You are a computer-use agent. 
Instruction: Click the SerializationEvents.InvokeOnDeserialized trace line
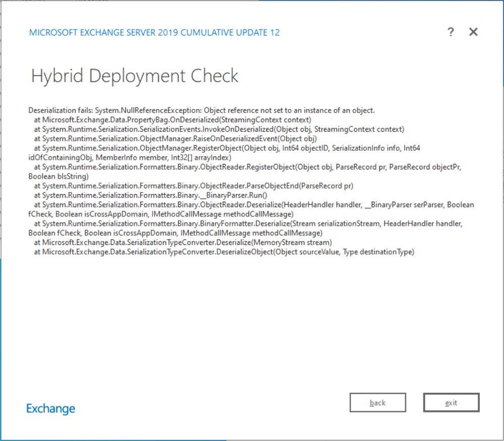tap(219, 129)
